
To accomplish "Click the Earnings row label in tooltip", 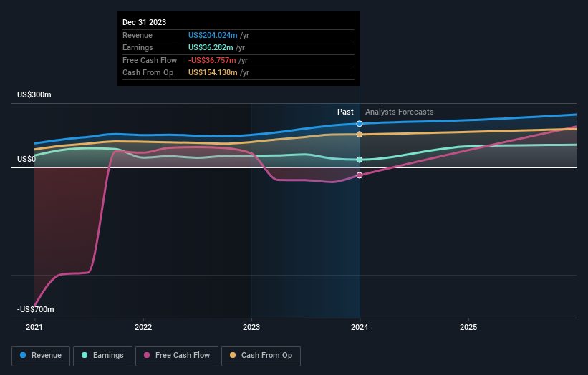I will 138,47.
